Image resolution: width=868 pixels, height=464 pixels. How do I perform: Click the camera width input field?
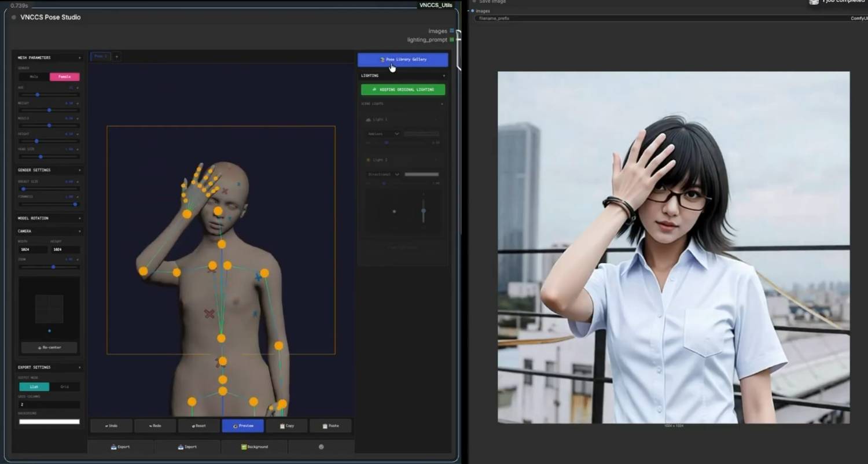click(x=33, y=249)
